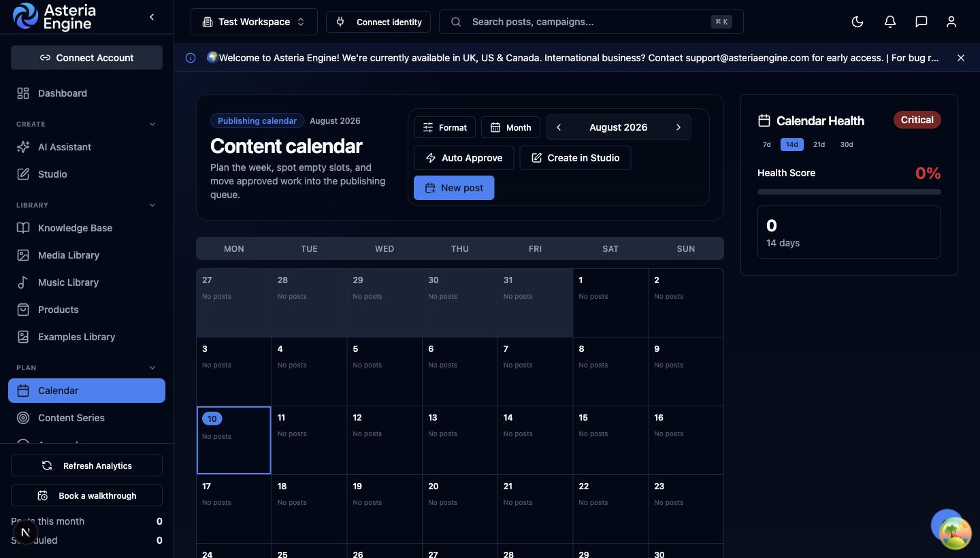Select calendar day 13
The image size is (980, 558).
459,440
